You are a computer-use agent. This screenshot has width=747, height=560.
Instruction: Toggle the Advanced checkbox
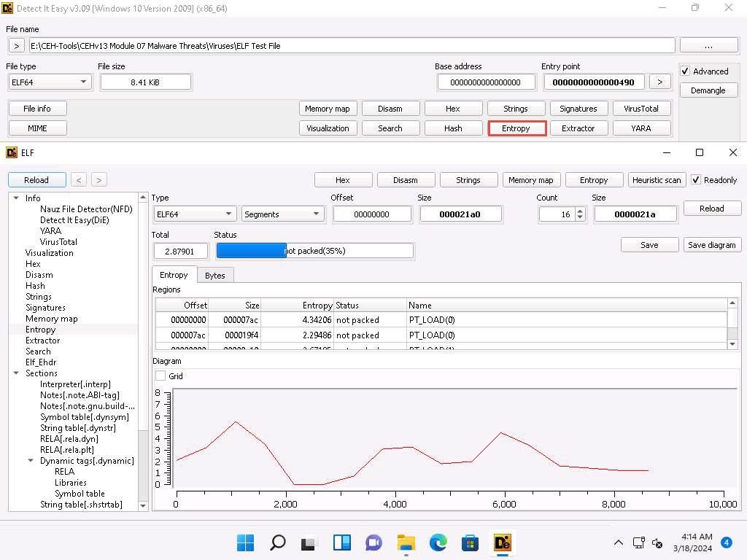[685, 71]
